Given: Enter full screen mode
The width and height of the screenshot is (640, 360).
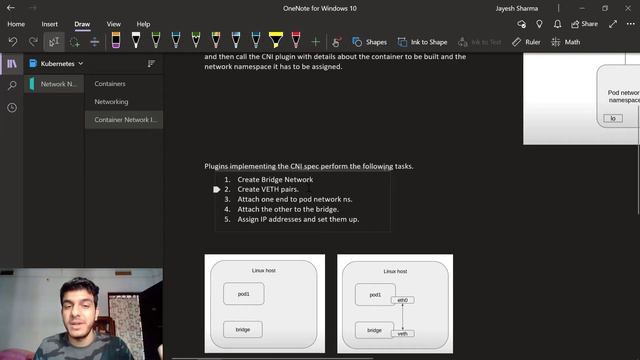Looking at the screenshot, I should click(613, 24).
